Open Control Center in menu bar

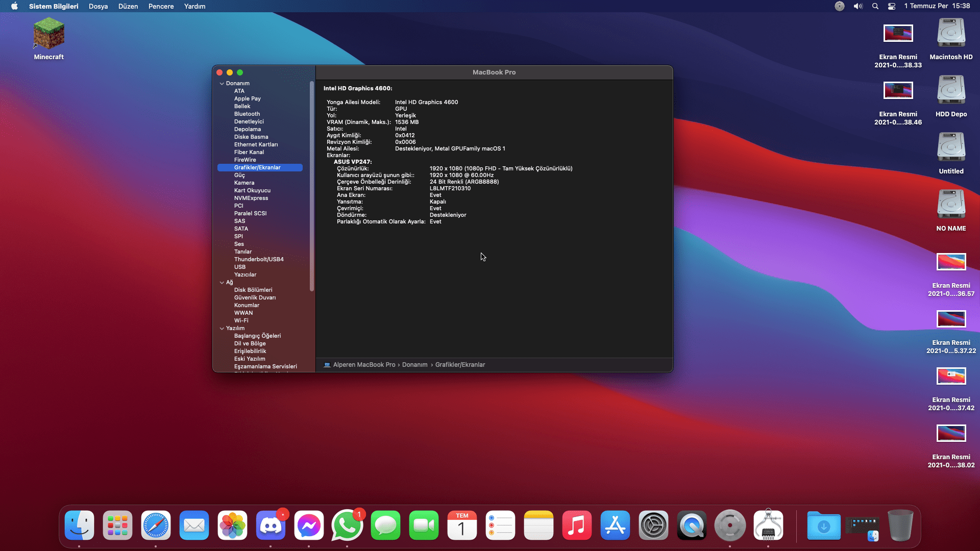892,6
